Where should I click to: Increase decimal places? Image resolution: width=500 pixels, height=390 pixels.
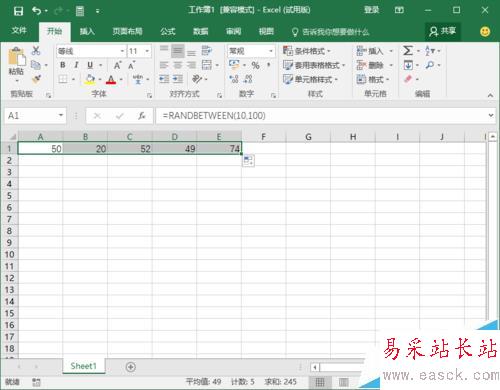[x=234, y=79]
